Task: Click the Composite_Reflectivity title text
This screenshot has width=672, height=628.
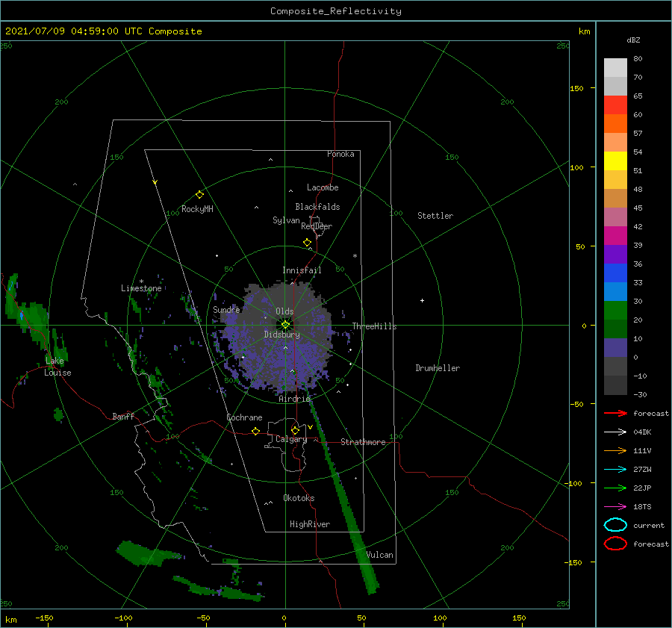Action: [335, 11]
